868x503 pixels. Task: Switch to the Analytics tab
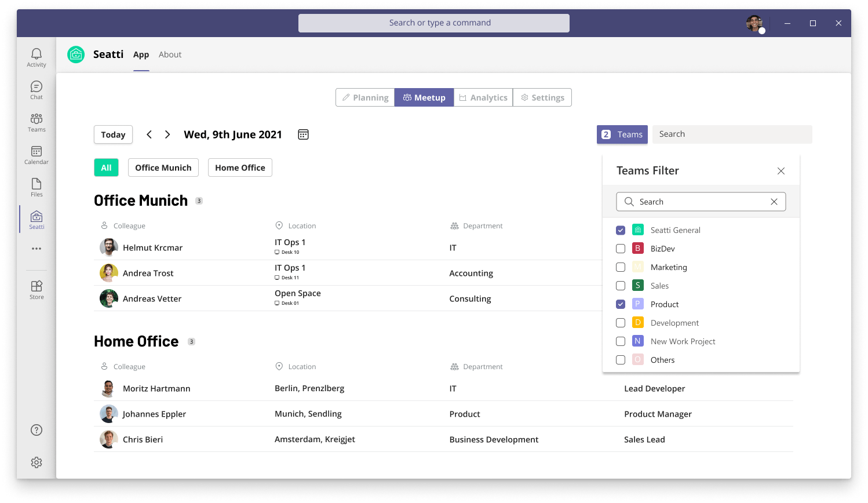(x=483, y=97)
